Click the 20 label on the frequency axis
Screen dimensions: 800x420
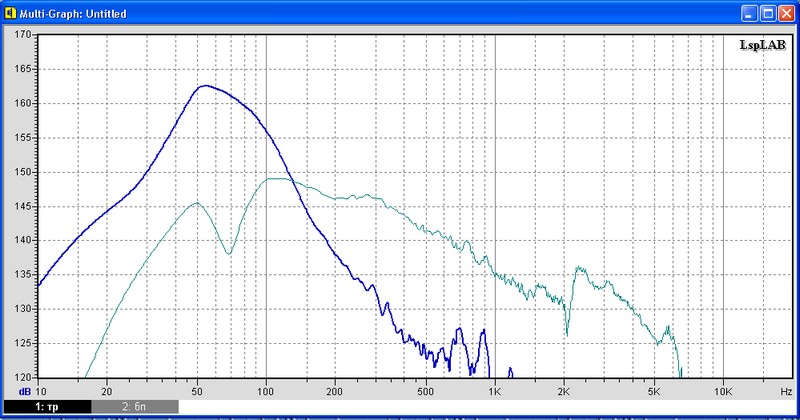click(x=107, y=392)
